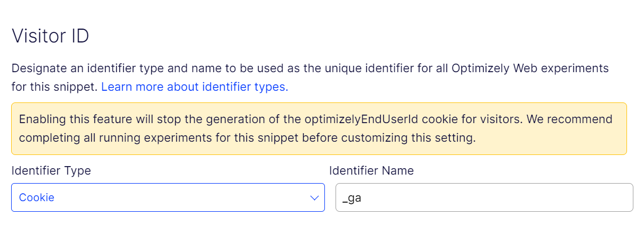
Task: Click the second line of the warning message
Action: (247, 138)
